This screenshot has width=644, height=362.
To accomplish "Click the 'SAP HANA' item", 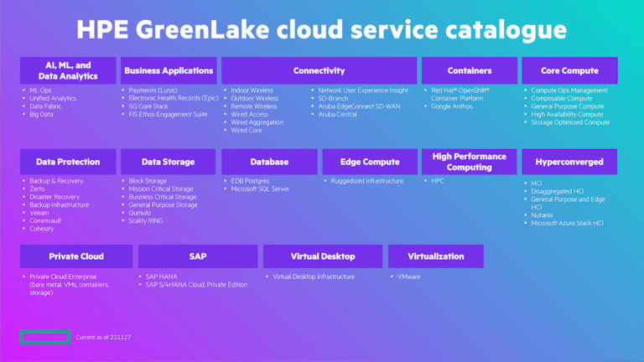I will point(161,277).
